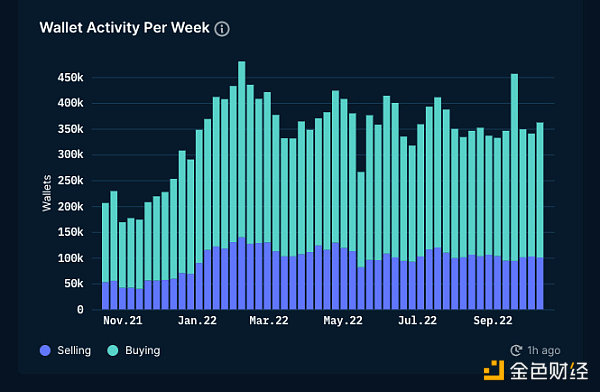Select the tallest bar above 450k
The image size is (600, 392).
tap(241, 185)
